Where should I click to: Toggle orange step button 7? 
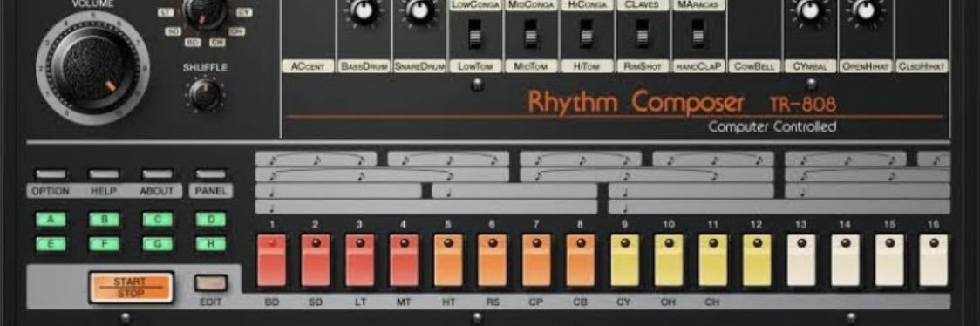pyautogui.click(x=537, y=261)
